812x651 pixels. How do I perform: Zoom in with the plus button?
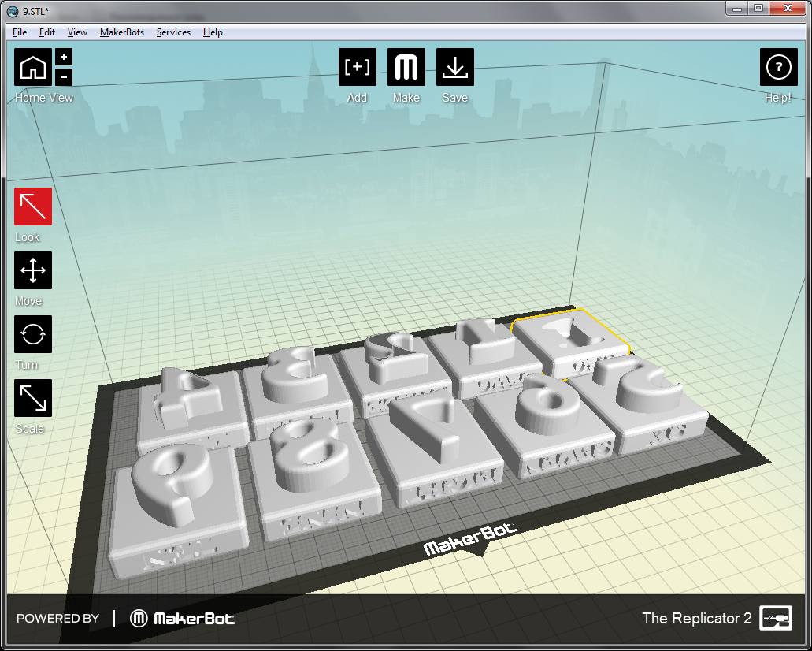tap(64, 57)
